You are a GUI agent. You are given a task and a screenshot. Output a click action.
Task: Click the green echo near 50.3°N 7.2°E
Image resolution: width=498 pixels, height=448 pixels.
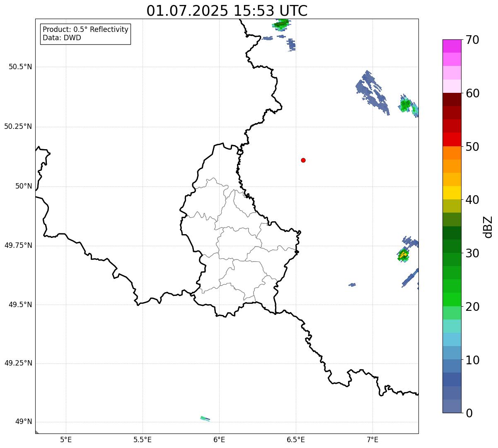406,104
